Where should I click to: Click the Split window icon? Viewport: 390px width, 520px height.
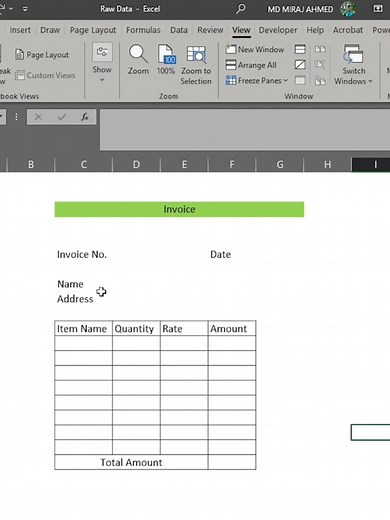tap(300, 49)
